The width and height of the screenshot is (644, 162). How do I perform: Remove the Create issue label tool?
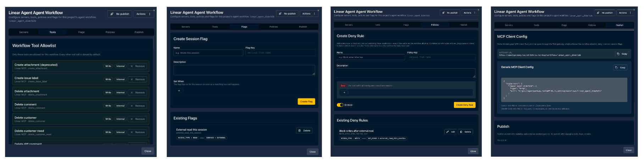pyautogui.click(x=138, y=79)
